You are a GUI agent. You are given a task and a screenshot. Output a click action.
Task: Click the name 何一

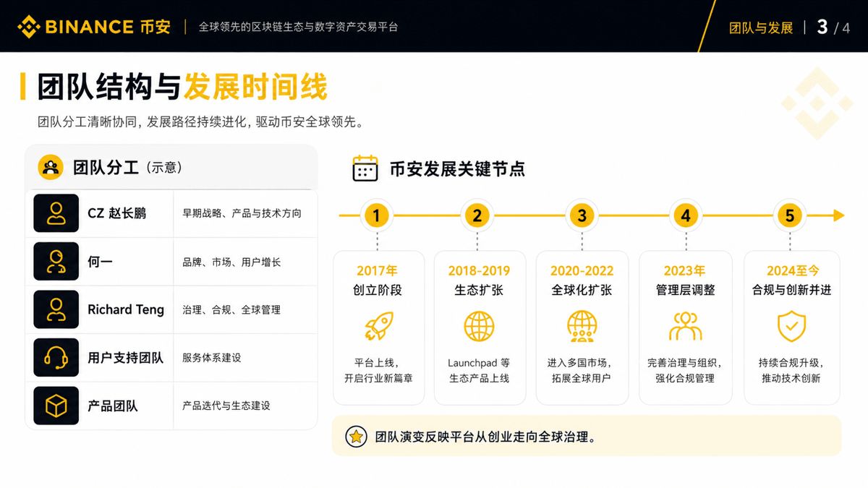100,262
